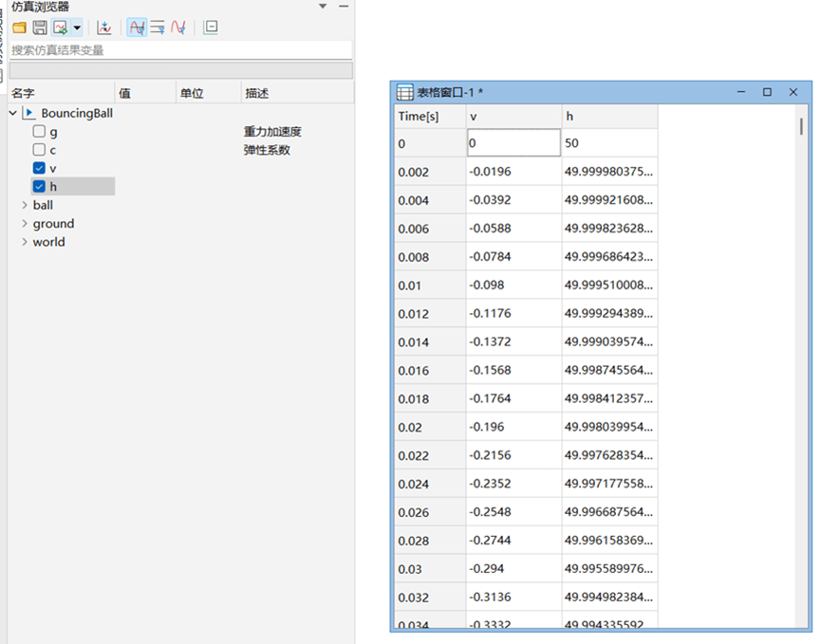Select the BouncingBall tree label

[77, 113]
